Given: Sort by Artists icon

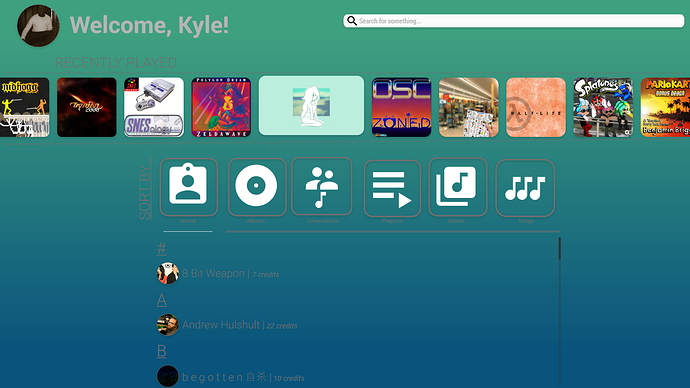Looking at the screenshot, I should tap(188, 187).
